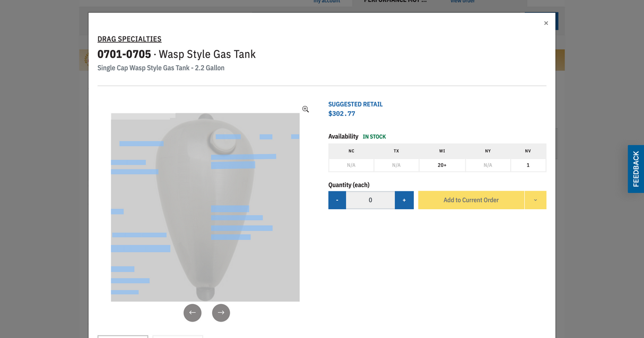The image size is (644, 338).
Task: Zoom product image with magnifier icon
Action: pyautogui.click(x=306, y=109)
